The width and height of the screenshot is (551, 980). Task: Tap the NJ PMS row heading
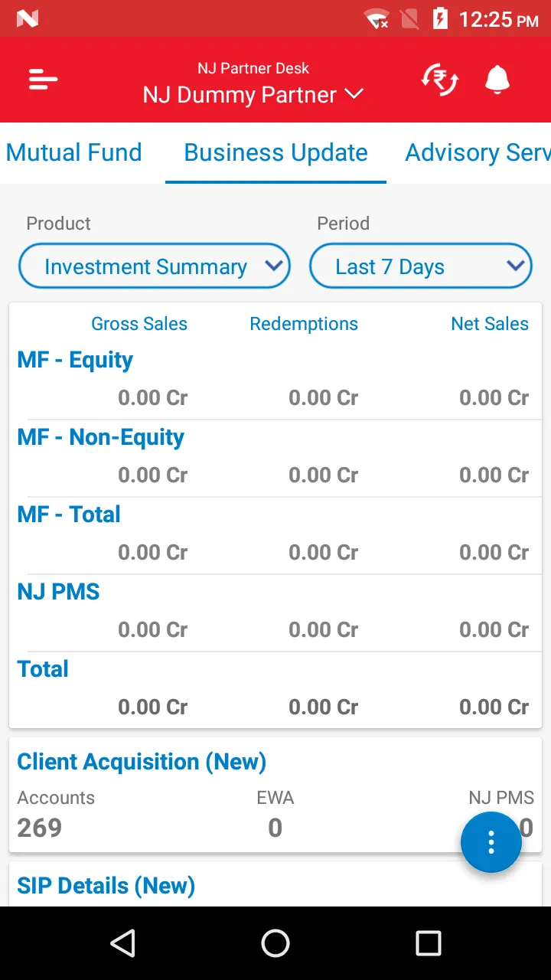(59, 592)
